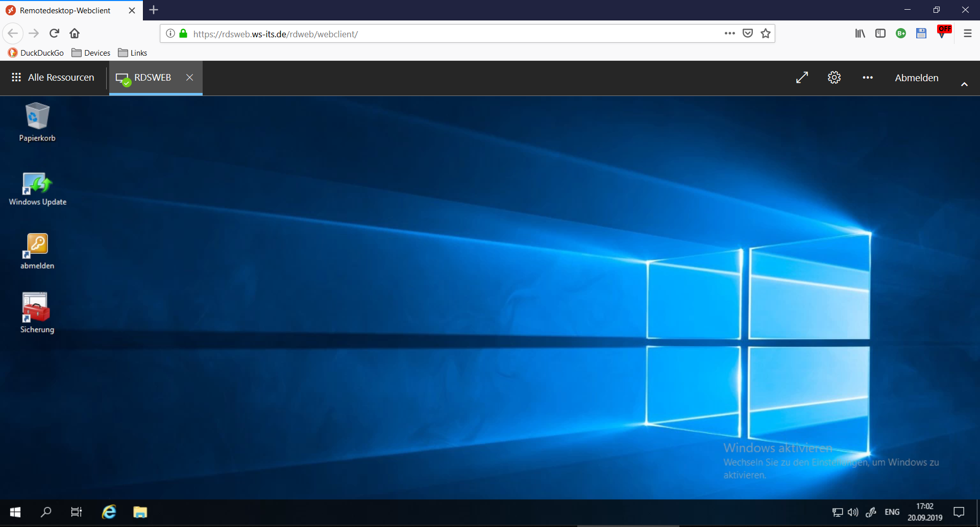
Task: Open Task View in the remote taskbar
Action: click(x=76, y=512)
